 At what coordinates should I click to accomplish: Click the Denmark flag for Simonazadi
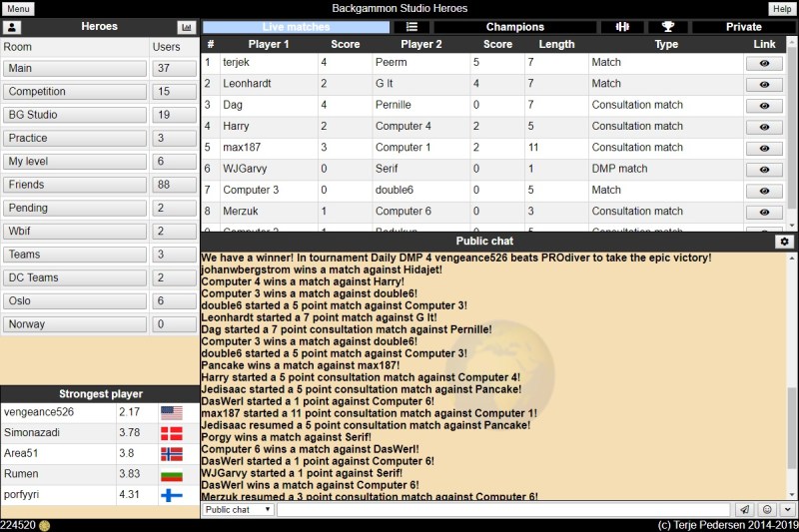[x=172, y=433]
